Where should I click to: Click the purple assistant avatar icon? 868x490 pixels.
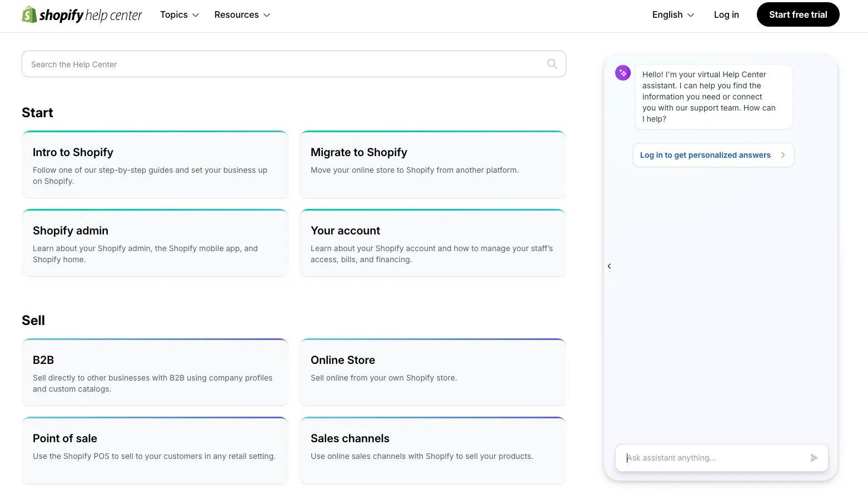[x=623, y=73]
